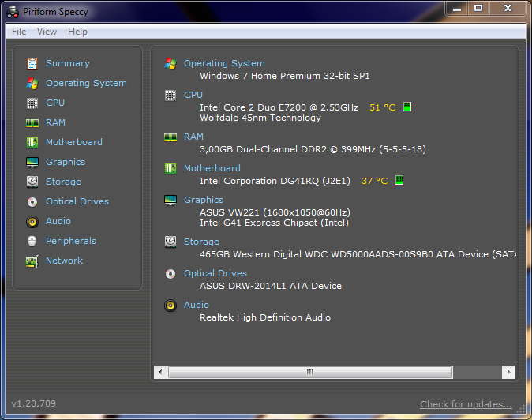The width and height of the screenshot is (532, 420).
Task: Click the horizontal scrollbar thumb
Action: click(310, 372)
